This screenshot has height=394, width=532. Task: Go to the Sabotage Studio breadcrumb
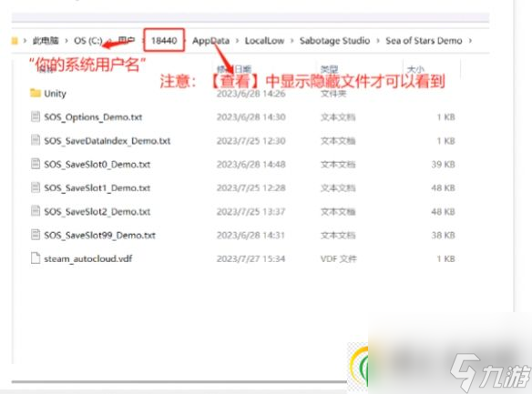[x=335, y=41]
